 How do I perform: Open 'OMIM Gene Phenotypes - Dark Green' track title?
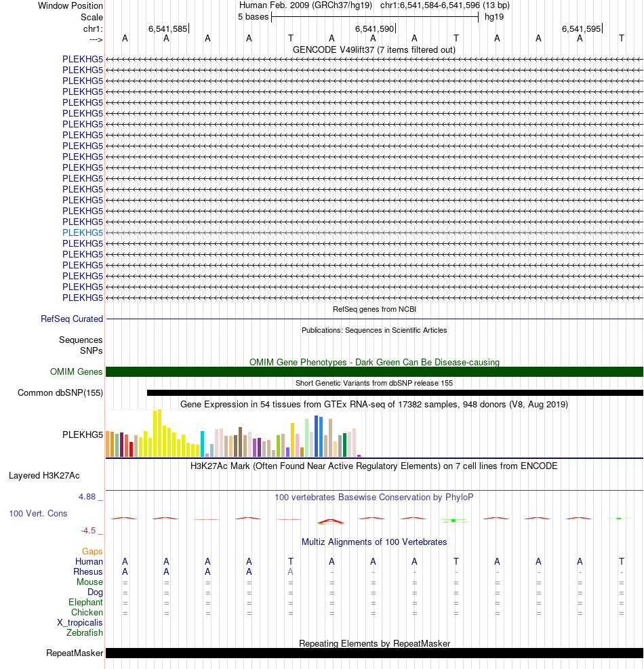pyautogui.click(x=374, y=362)
